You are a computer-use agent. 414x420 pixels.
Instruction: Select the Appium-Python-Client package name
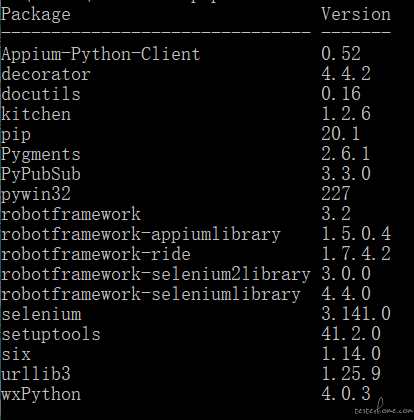(100, 55)
